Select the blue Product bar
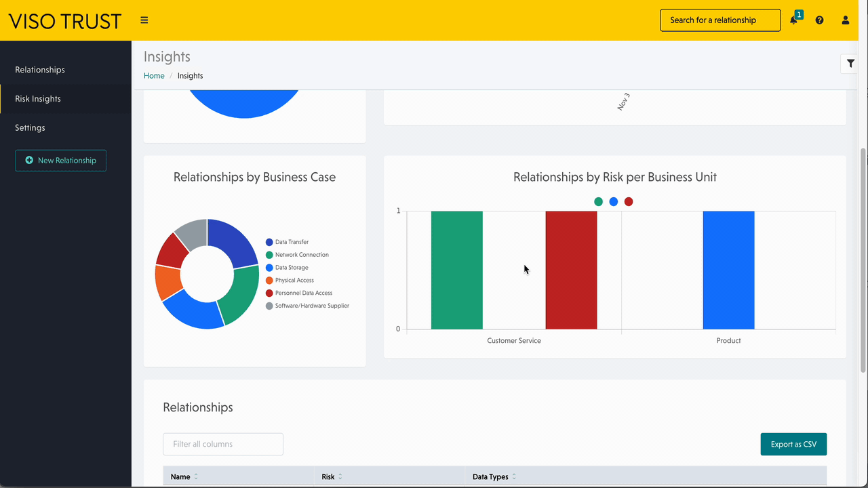The height and width of the screenshot is (488, 868). click(x=729, y=270)
